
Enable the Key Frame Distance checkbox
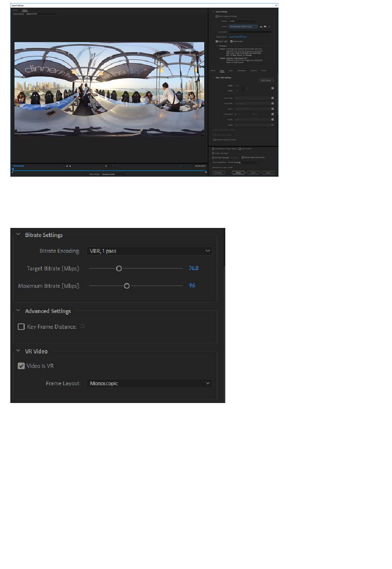coord(21,327)
